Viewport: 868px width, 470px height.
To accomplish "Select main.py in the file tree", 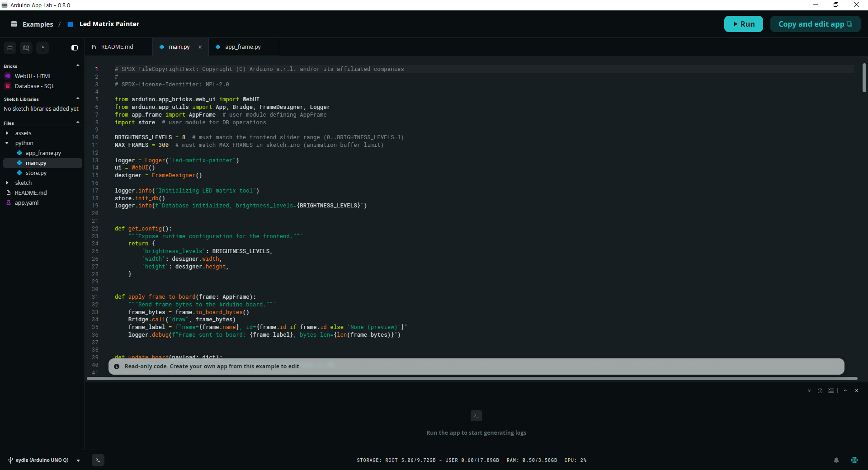I will (43, 163).
